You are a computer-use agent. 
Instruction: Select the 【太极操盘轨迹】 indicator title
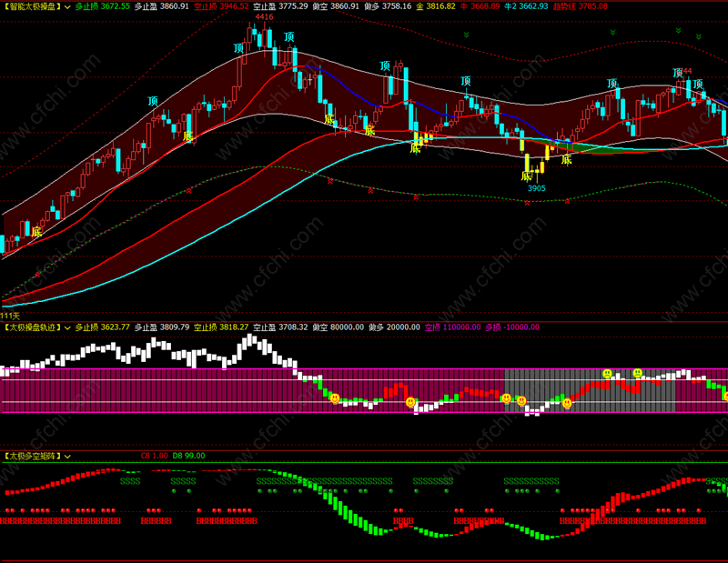(x=32, y=327)
